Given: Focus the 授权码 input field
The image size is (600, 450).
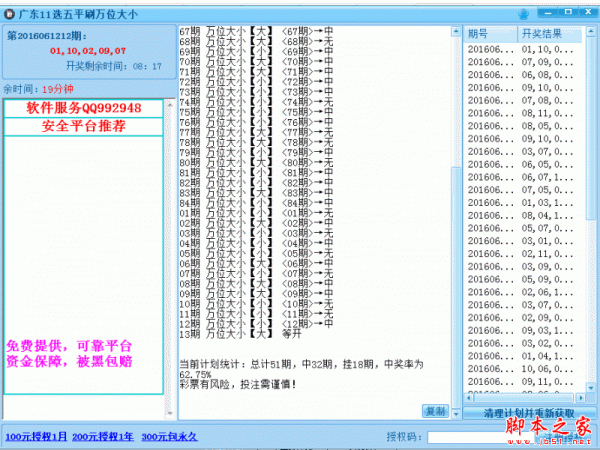Looking at the screenshot, I should [482, 437].
